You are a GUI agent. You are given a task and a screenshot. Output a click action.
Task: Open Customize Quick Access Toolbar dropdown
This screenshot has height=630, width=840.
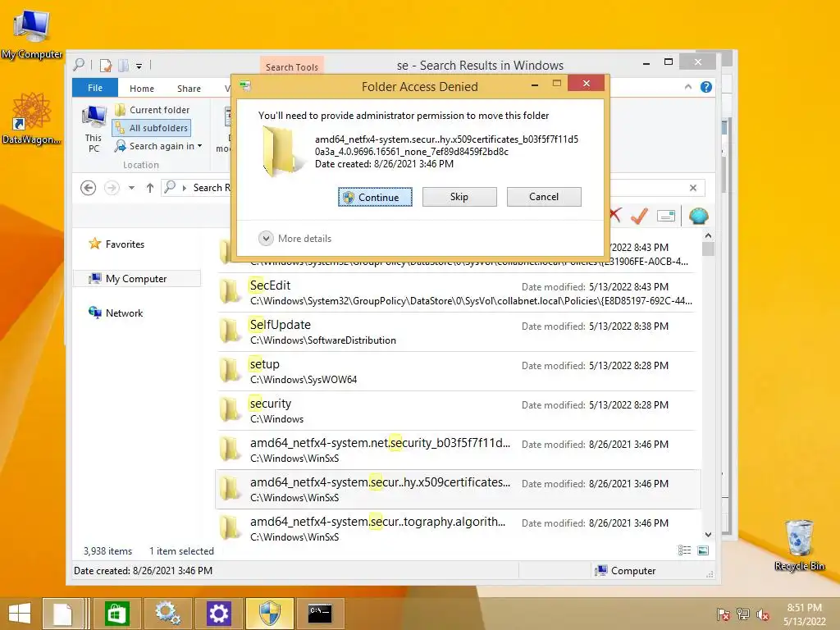pyautogui.click(x=139, y=66)
